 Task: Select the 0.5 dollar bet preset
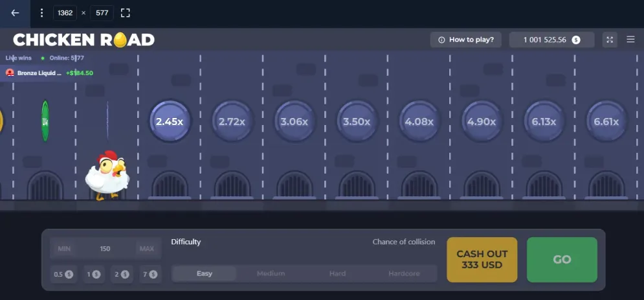63,274
